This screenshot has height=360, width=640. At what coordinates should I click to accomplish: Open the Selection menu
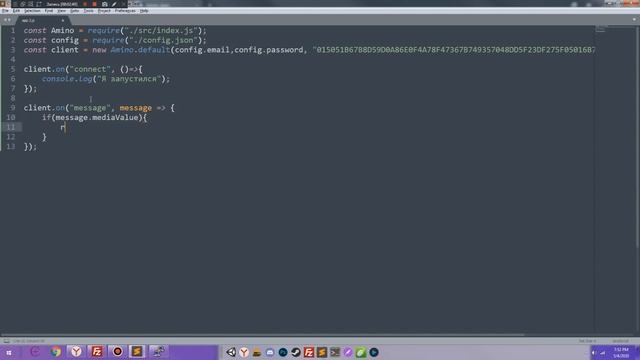[x=33, y=11]
